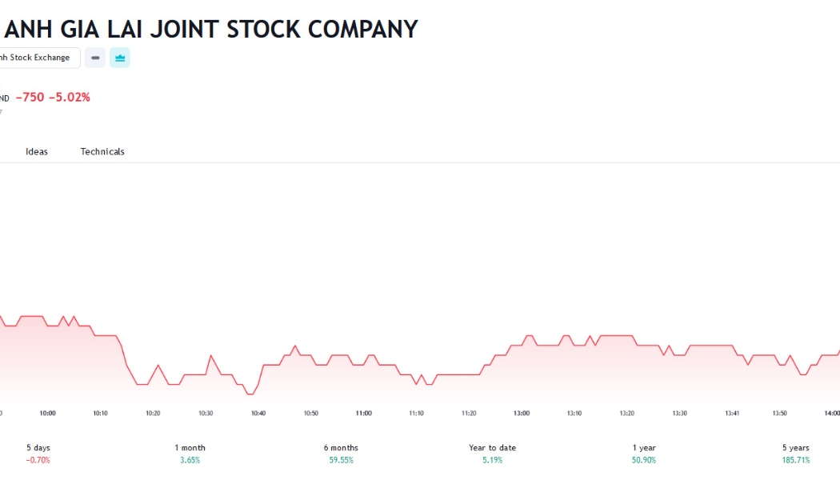This screenshot has width=840, height=504.
Task: Click the 14:00 time axis label
Action: tap(833, 414)
